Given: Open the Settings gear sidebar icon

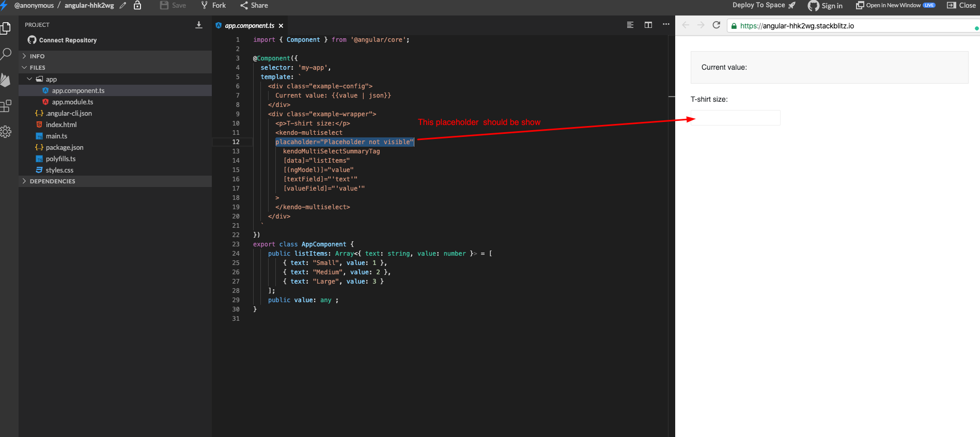Looking at the screenshot, I should [6, 132].
